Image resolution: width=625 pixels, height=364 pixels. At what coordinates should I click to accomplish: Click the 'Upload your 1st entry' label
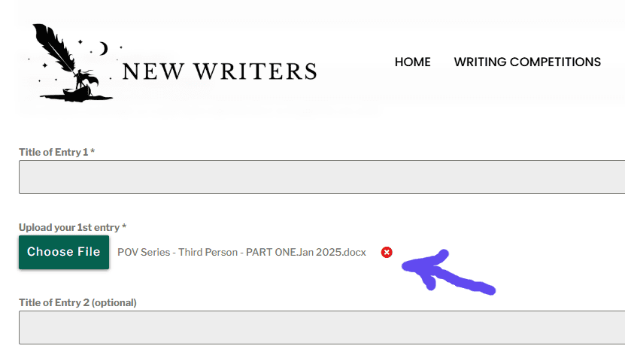point(69,227)
